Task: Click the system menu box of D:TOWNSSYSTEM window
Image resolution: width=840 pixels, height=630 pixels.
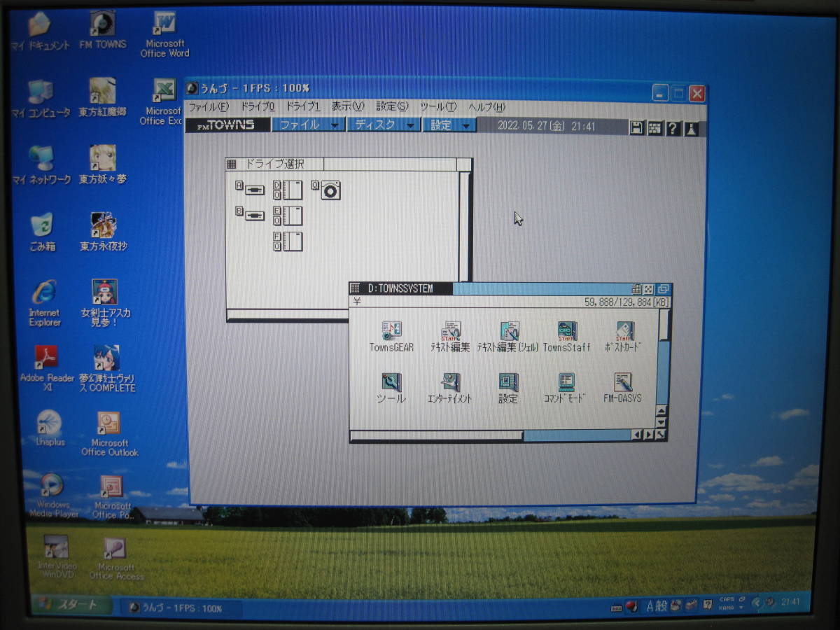Action: [x=355, y=288]
